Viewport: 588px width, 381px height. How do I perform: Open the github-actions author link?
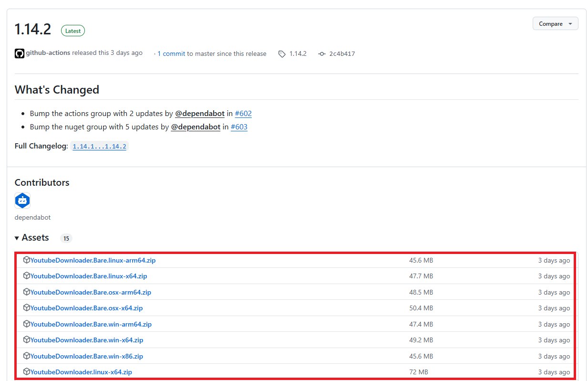click(48, 53)
